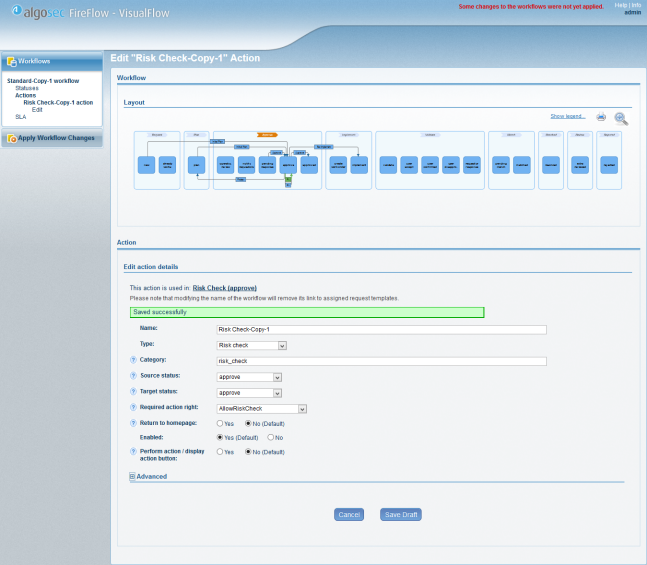Click the help icon next to Target status
647x565 pixels.
click(x=133, y=393)
